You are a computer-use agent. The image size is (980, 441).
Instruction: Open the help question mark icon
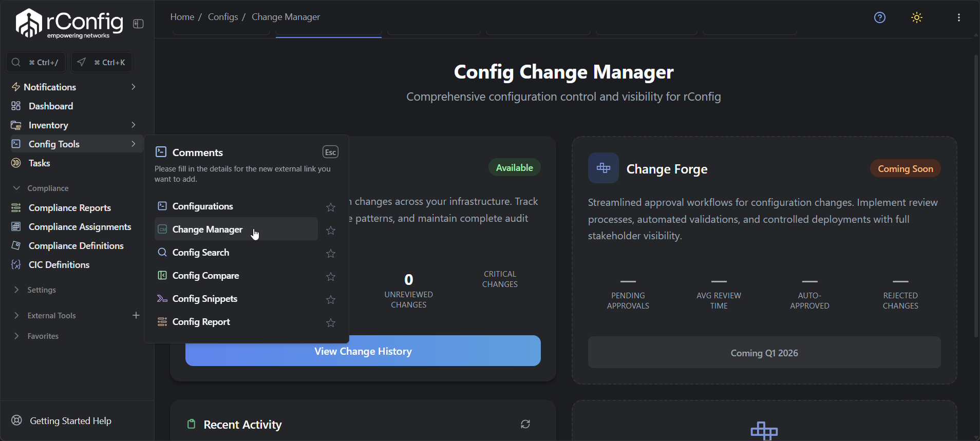(880, 17)
